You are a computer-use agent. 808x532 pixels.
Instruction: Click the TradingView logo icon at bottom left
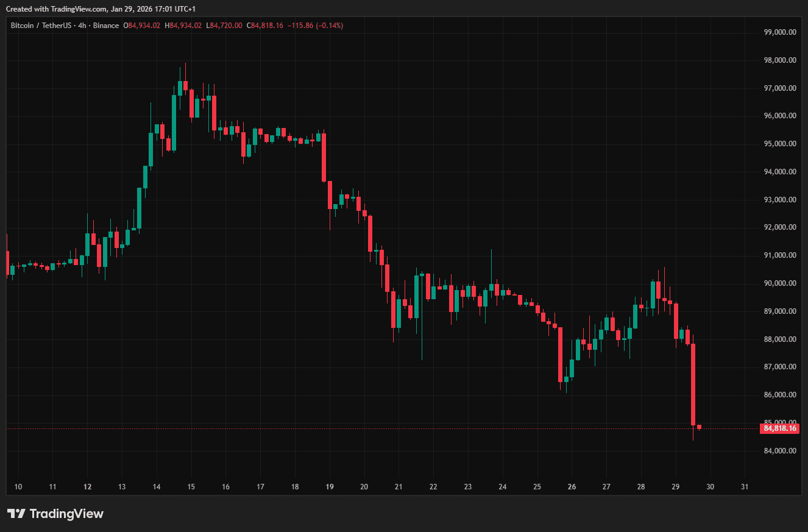tap(16, 514)
